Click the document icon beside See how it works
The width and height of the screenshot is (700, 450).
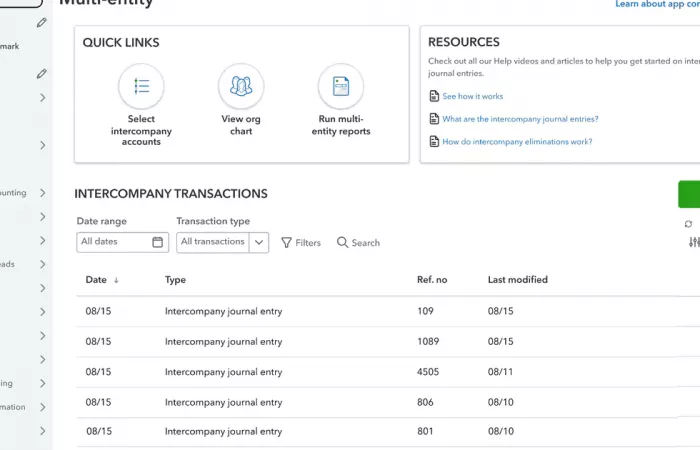point(434,96)
